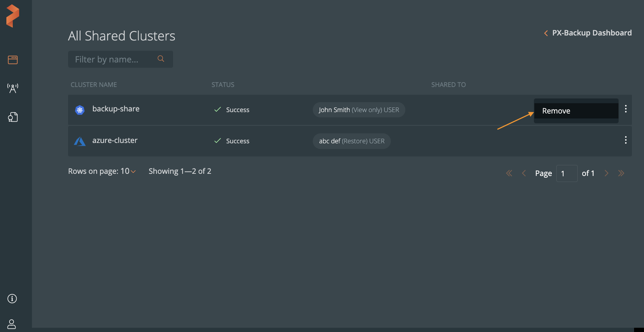Open the user profile icon in sidebar
644x332 pixels.
point(12,324)
